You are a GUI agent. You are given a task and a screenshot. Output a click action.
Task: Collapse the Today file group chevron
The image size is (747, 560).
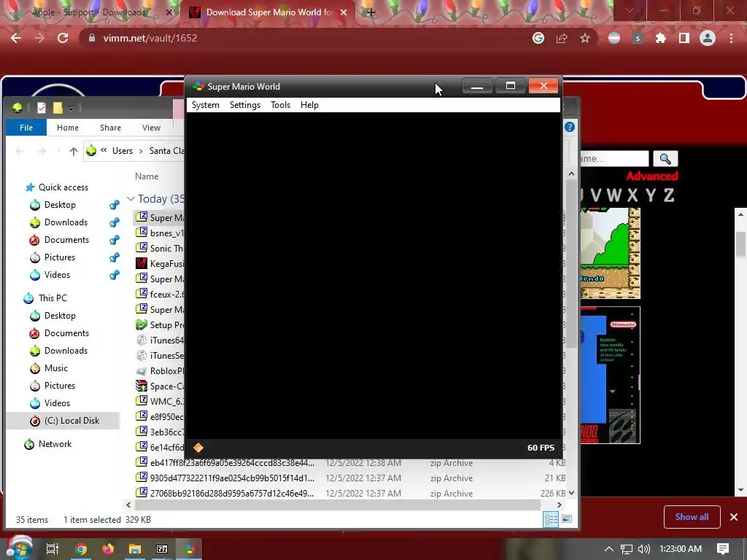(x=131, y=198)
